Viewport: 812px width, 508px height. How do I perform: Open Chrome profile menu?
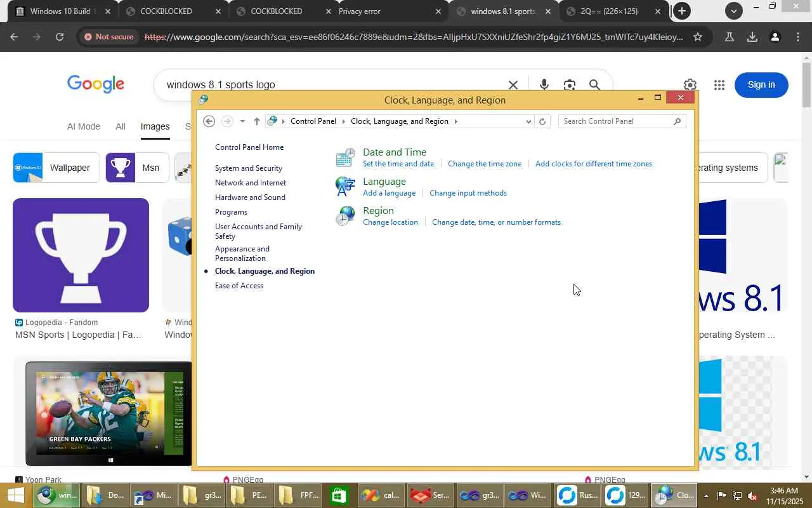point(775,37)
